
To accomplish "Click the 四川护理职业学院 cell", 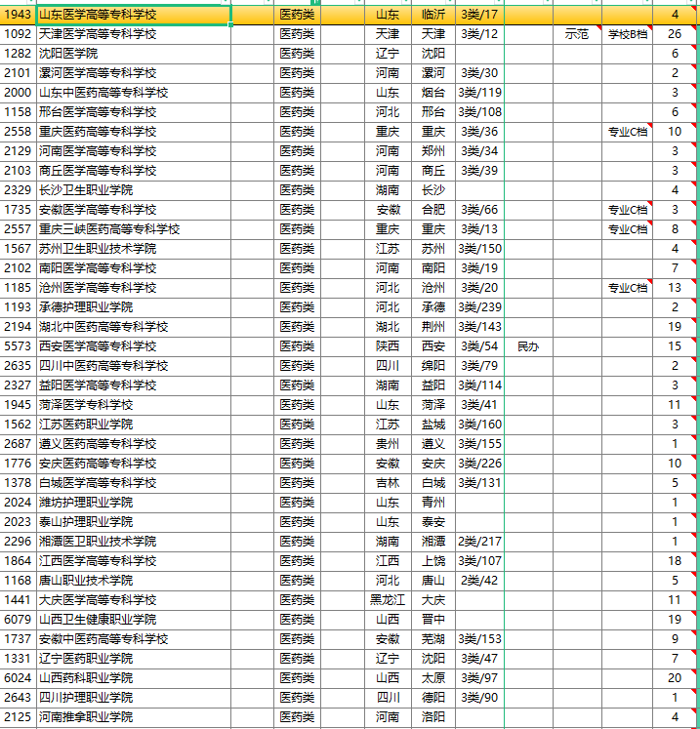I will [x=134, y=699].
